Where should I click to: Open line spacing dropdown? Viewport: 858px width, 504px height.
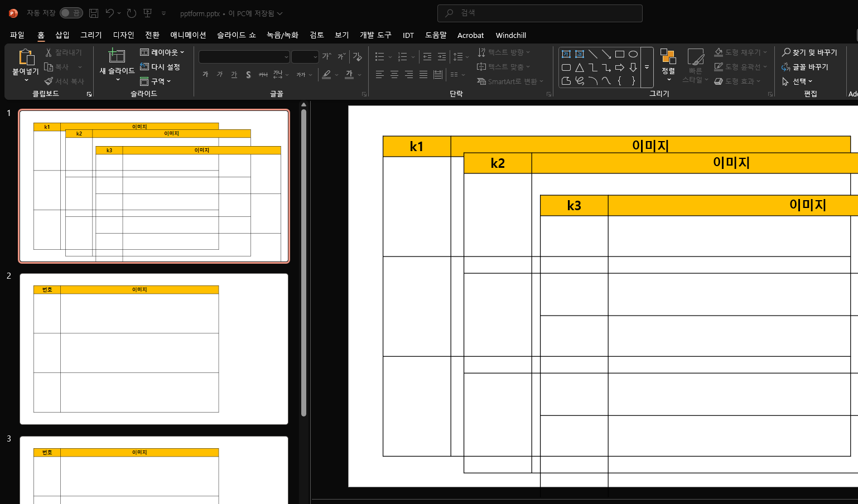(461, 56)
